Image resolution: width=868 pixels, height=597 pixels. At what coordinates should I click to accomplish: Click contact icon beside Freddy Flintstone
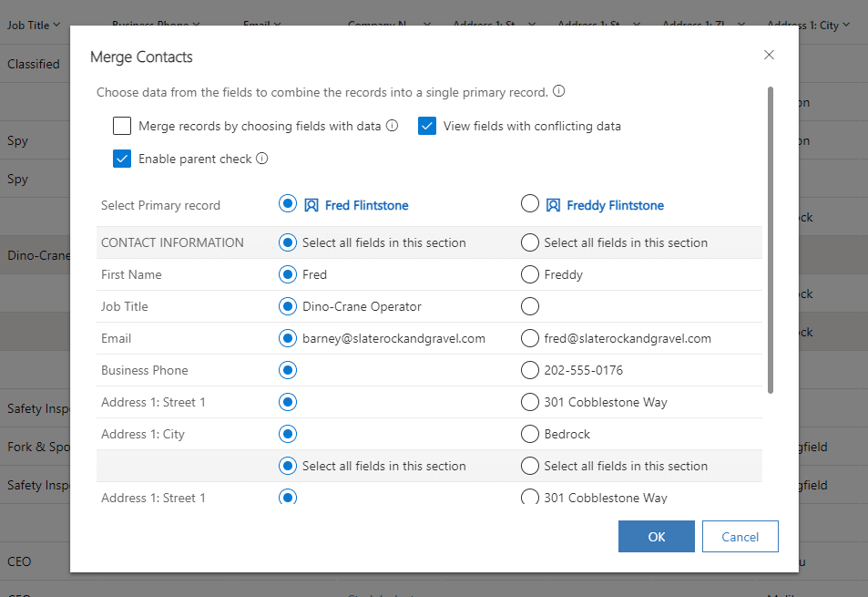[x=553, y=205]
